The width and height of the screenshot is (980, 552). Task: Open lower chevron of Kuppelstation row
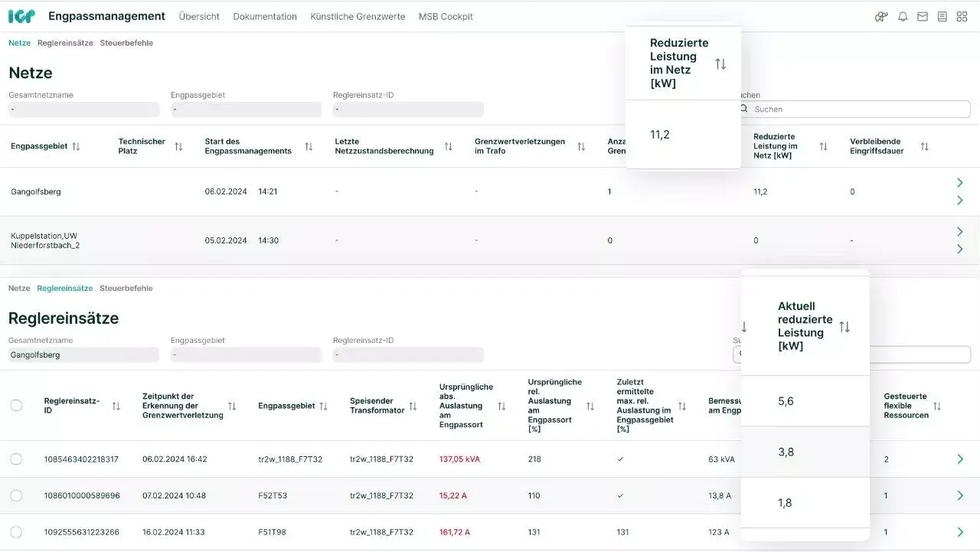coord(960,249)
